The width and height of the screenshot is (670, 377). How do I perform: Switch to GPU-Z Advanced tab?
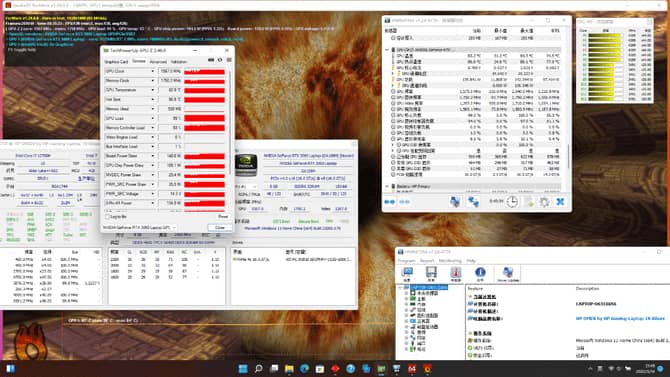coord(158,62)
